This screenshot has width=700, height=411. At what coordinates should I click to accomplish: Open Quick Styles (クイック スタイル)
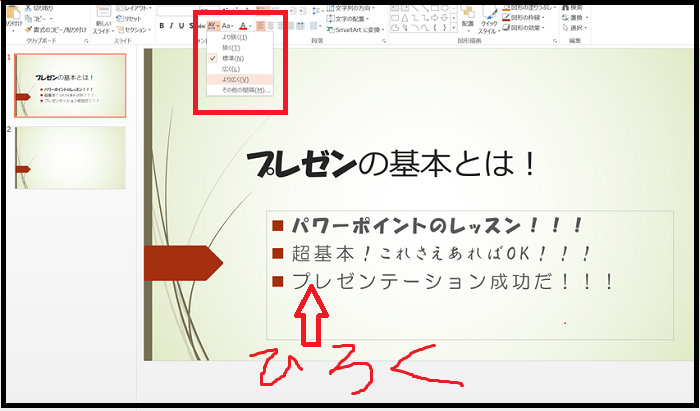pyautogui.click(x=490, y=20)
